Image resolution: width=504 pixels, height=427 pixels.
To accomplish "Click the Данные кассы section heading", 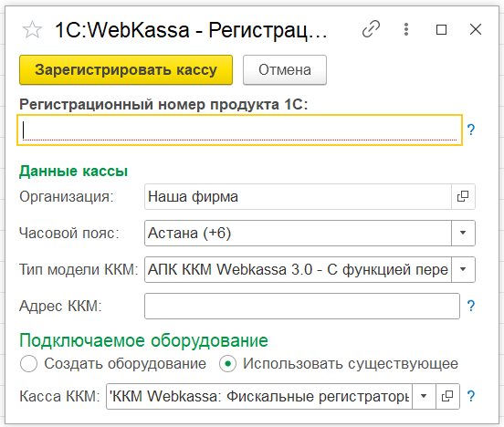I will tap(74, 171).
